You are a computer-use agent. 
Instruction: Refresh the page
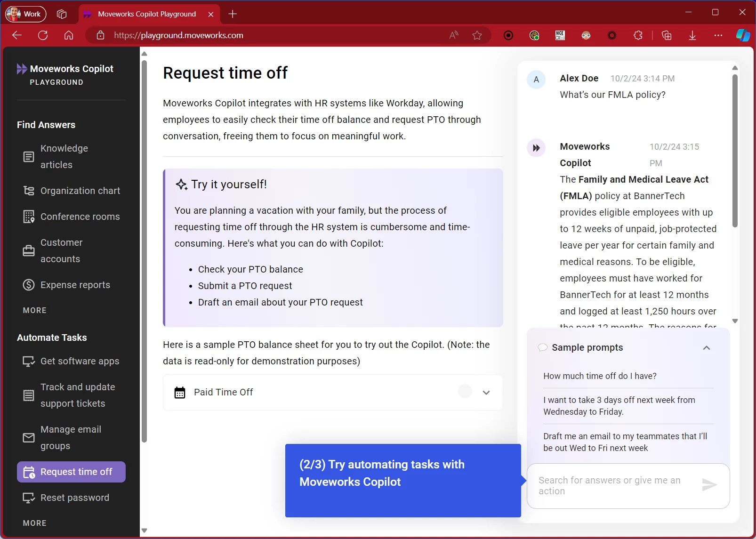[x=43, y=35]
